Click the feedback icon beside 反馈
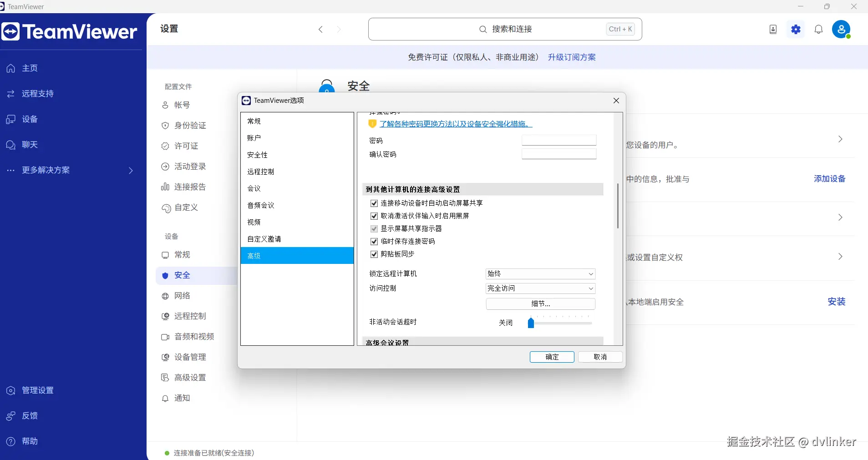 coord(11,416)
